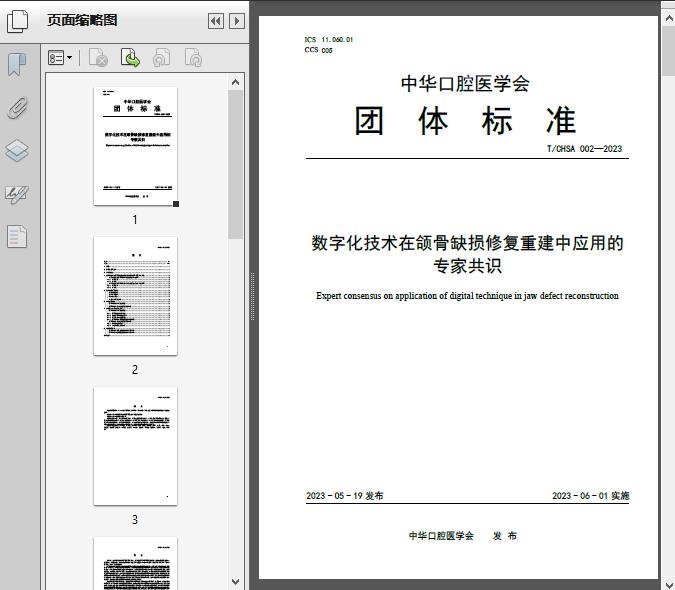Click the delete pages icon
675x590 pixels.
(x=98, y=58)
